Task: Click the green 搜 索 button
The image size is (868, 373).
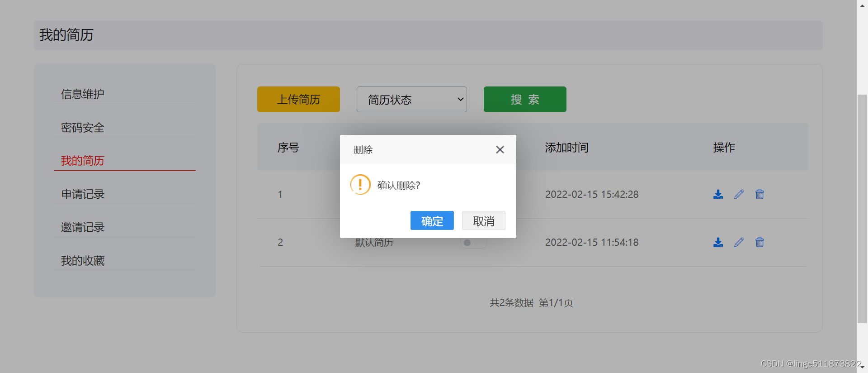Action: [525, 99]
